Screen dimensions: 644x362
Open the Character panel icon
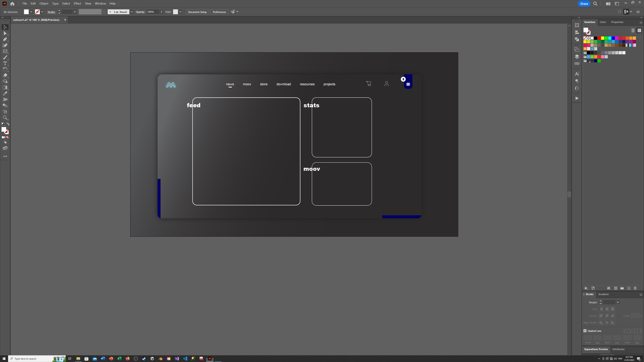(577, 74)
